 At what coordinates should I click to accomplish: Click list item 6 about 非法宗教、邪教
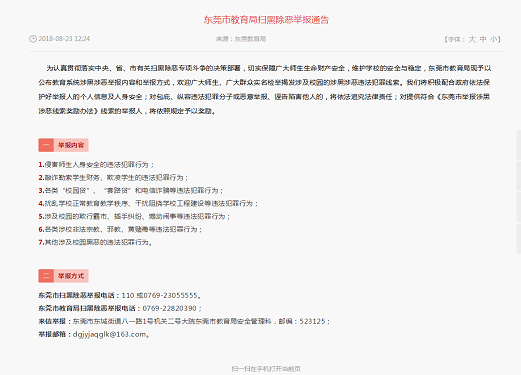[x=120, y=229]
